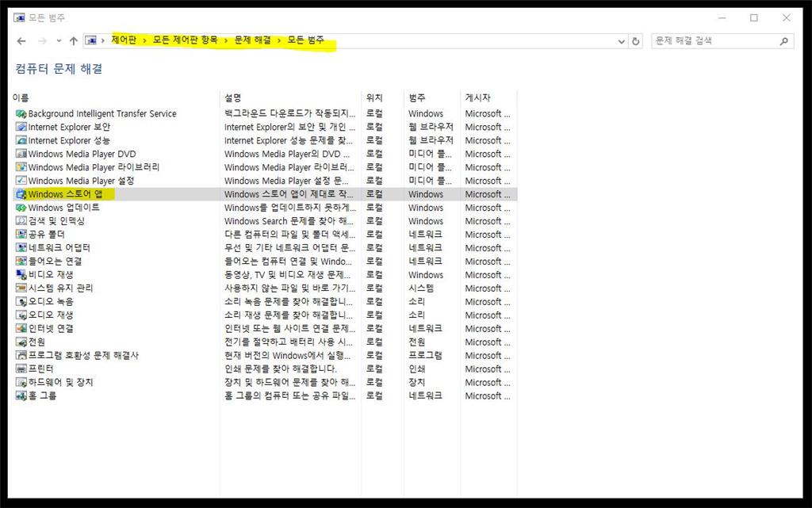Click the Internet Explorer 성능 icon
This screenshot has height=508, width=812.
21,141
